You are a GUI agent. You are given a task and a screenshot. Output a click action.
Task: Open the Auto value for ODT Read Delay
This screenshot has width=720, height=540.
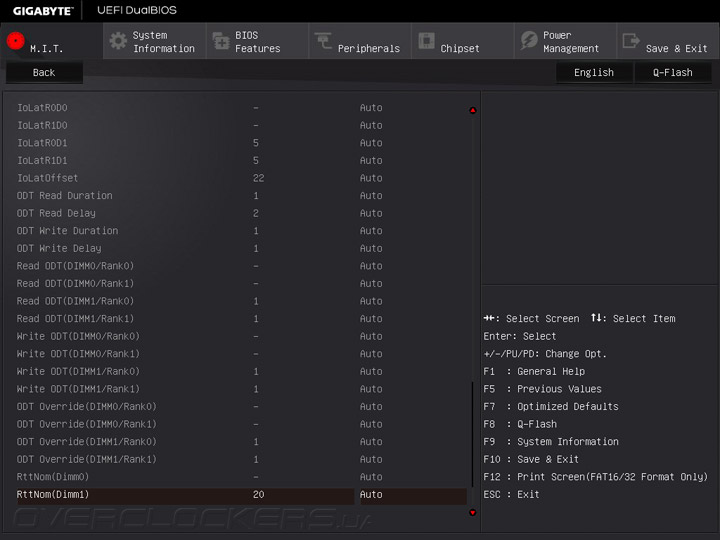pyautogui.click(x=371, y=213)
